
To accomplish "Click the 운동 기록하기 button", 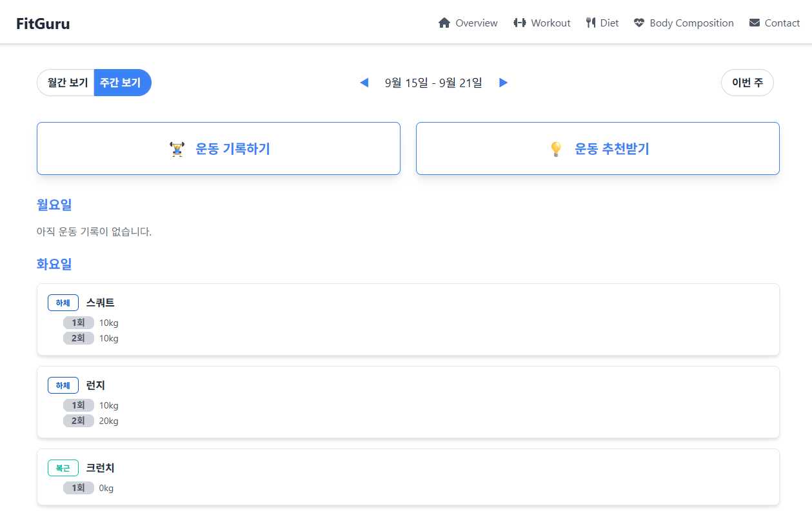I will click(x=219, y=148).
